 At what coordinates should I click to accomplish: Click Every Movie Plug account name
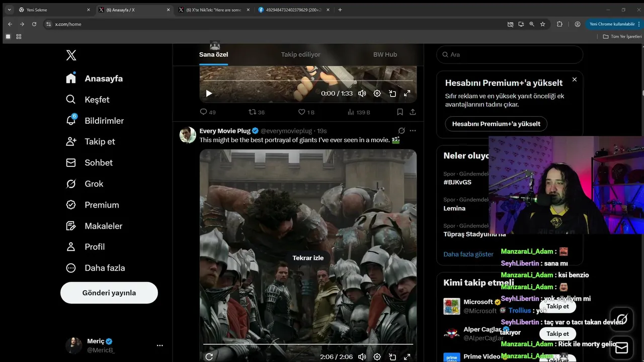pos(225,131)
